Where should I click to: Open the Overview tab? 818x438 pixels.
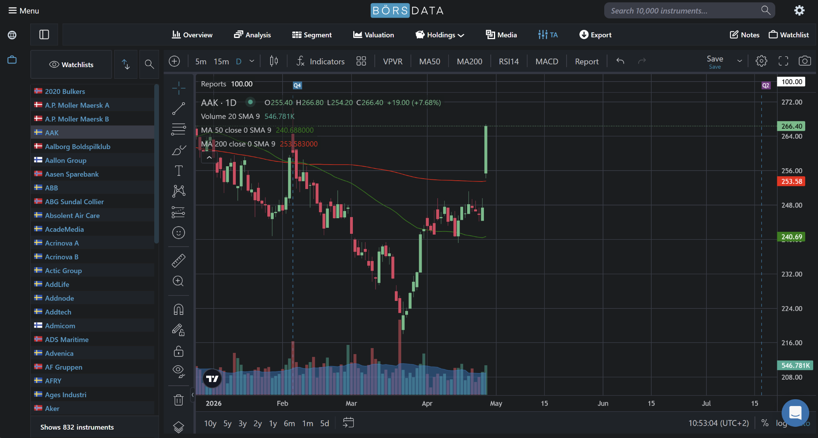[192, 35]
